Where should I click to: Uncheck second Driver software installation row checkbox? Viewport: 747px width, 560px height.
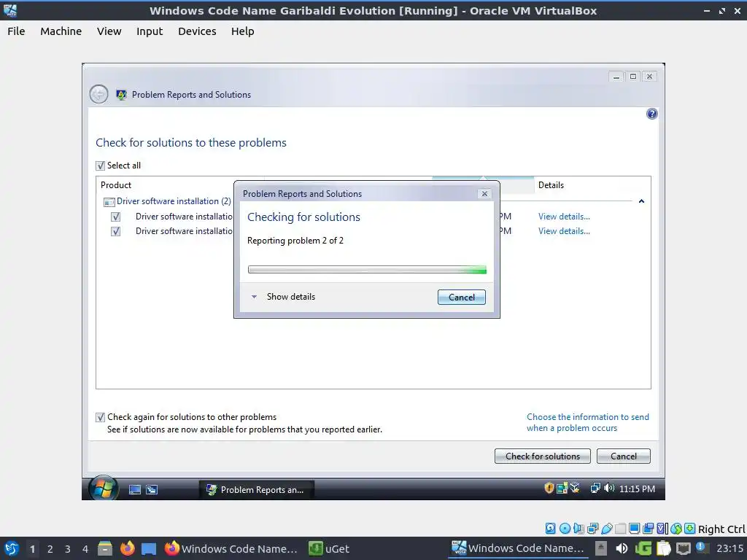(x=116, y=231)
